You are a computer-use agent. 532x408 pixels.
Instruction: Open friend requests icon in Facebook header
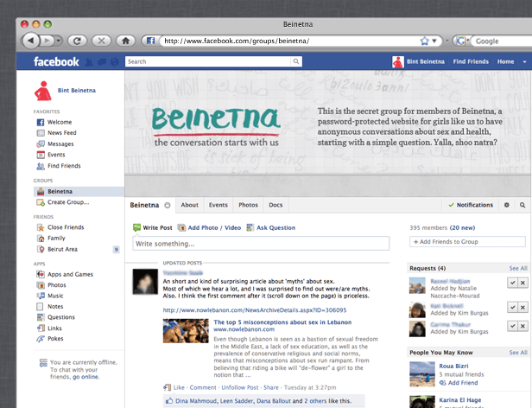pos(89,62)
